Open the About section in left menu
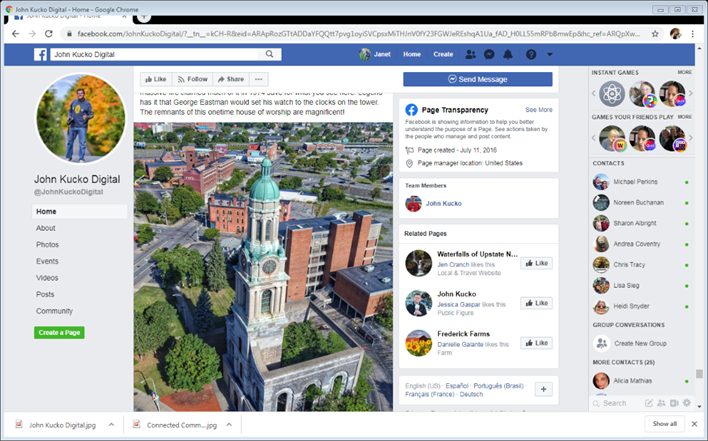708x441 pixels. pyautogui.click(x=46, y=228)
